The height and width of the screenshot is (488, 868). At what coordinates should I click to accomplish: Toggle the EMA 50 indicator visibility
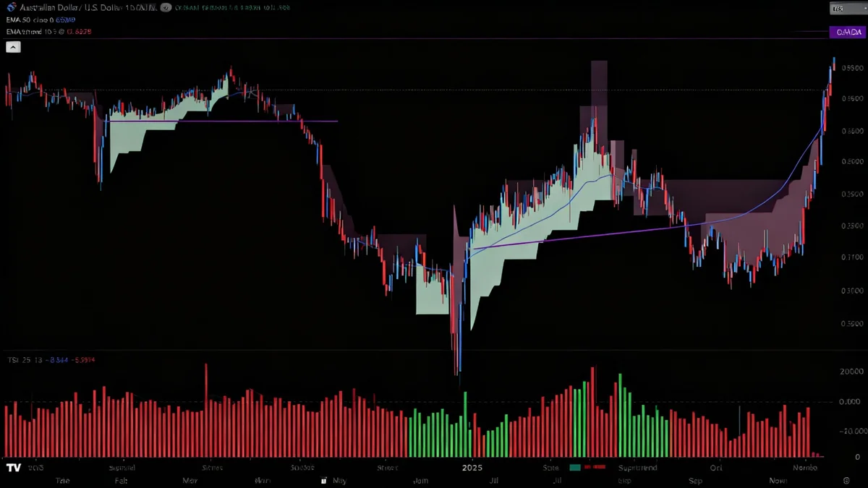(x=22, y=20)
